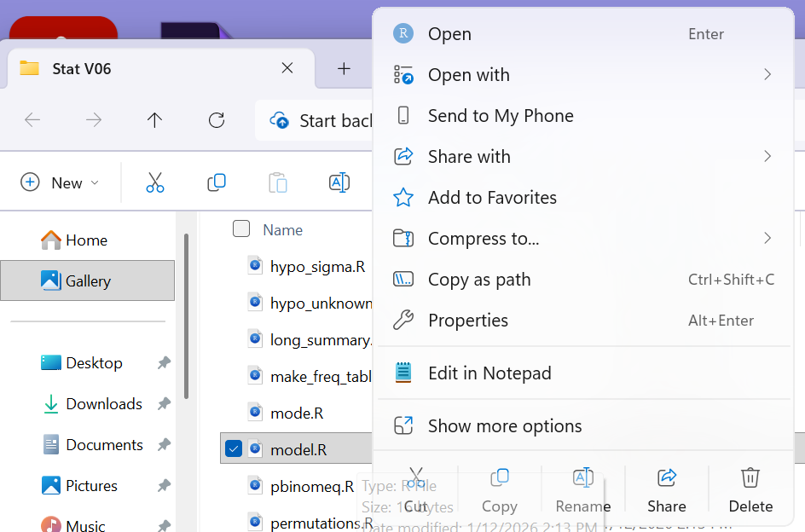Select Copy as path menu entry
This screenshot has height=532, width=805.
tap(479, 280)
